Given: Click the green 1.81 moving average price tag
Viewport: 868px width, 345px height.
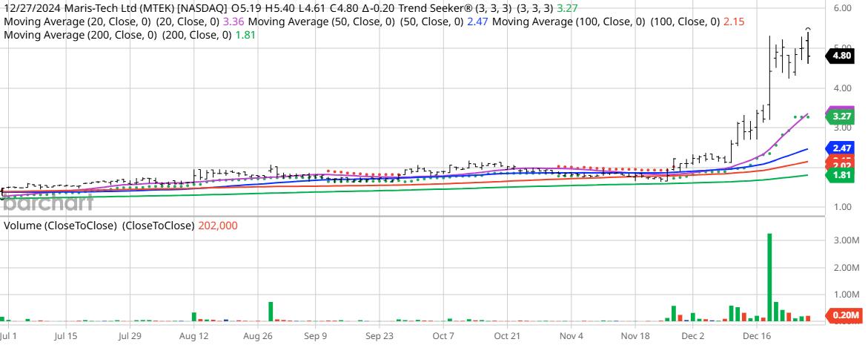Looking at the screenshot, I should click(841, 175).
